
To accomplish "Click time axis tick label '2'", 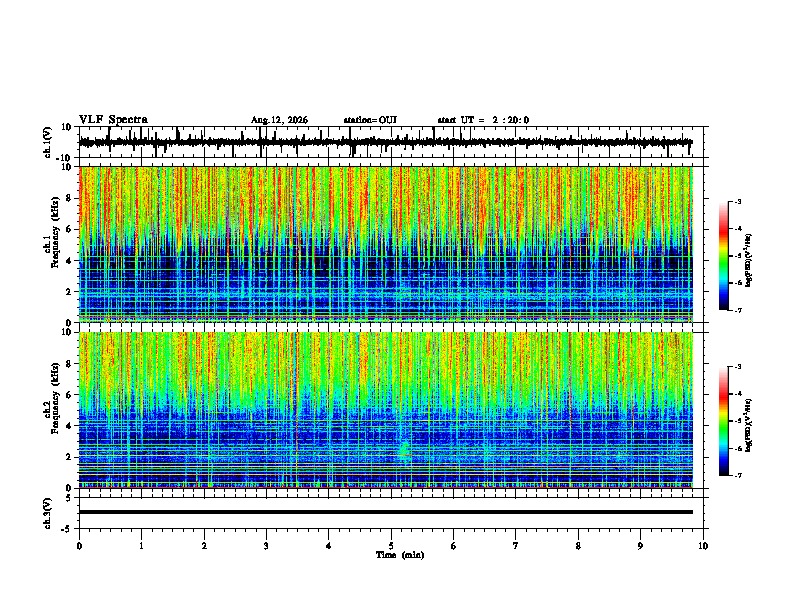I will tap(204, 546).
